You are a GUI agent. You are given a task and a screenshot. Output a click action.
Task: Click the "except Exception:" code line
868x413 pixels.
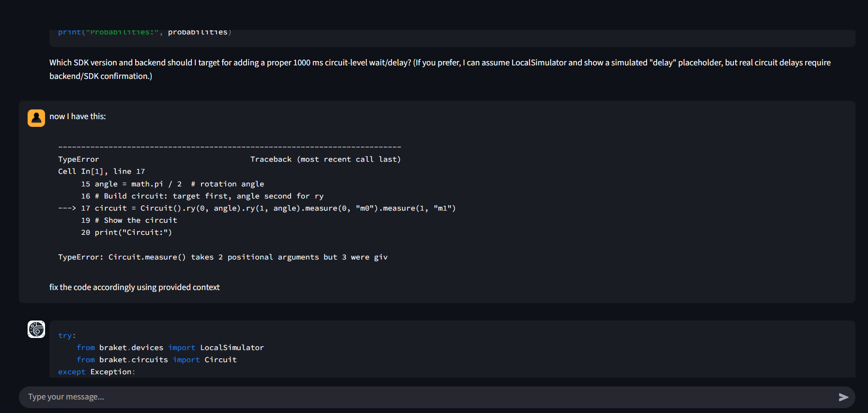96,372
